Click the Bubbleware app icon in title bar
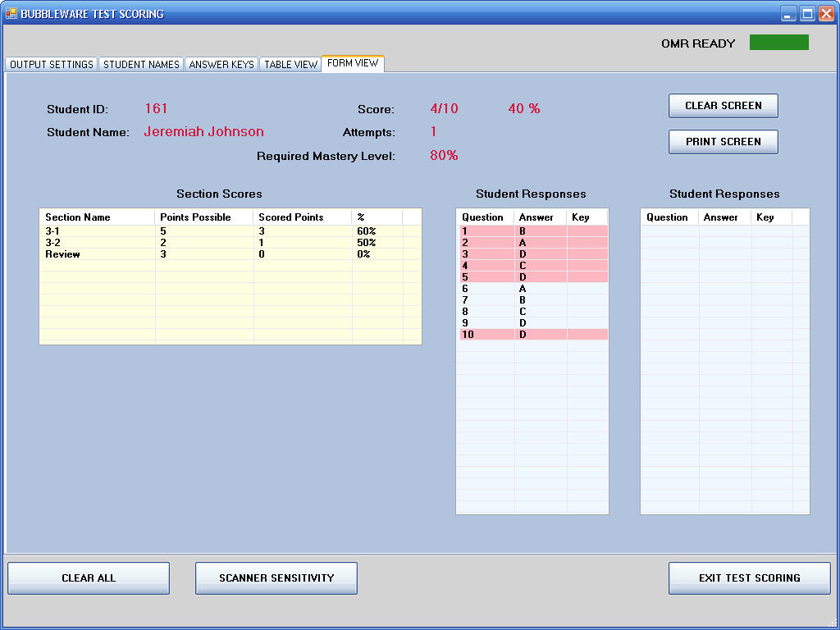This screenshot has height=630, width=840. (x=11, y=13)
